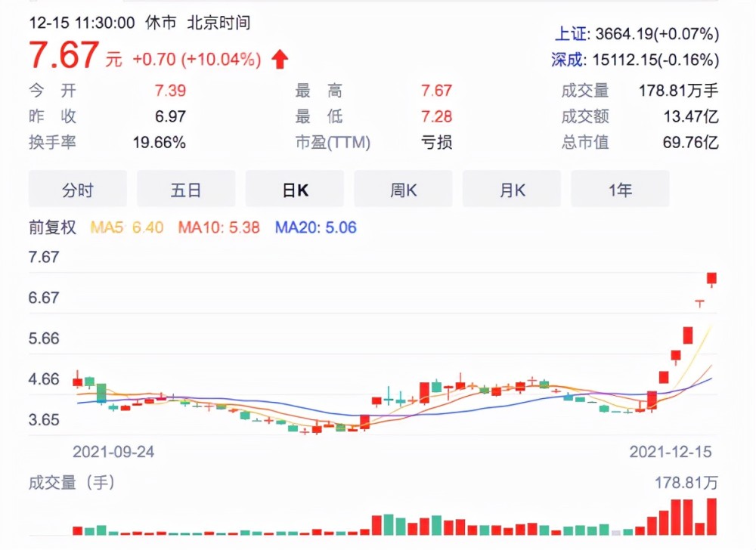Click the start date label 2021-09-24
Viewport: 756px width, 550px height.
pyautogui.click(x=113, y=452)
